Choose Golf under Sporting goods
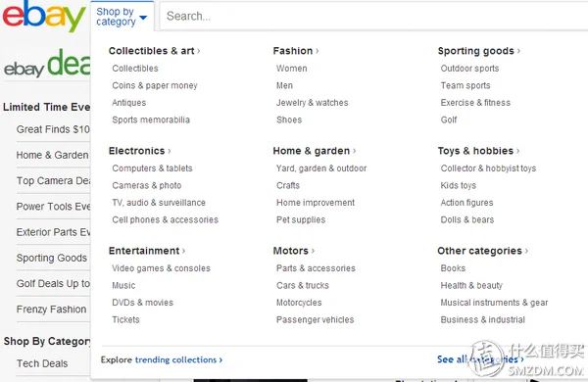This screenshot has width=588, height=382. click(x=449, y=119)
